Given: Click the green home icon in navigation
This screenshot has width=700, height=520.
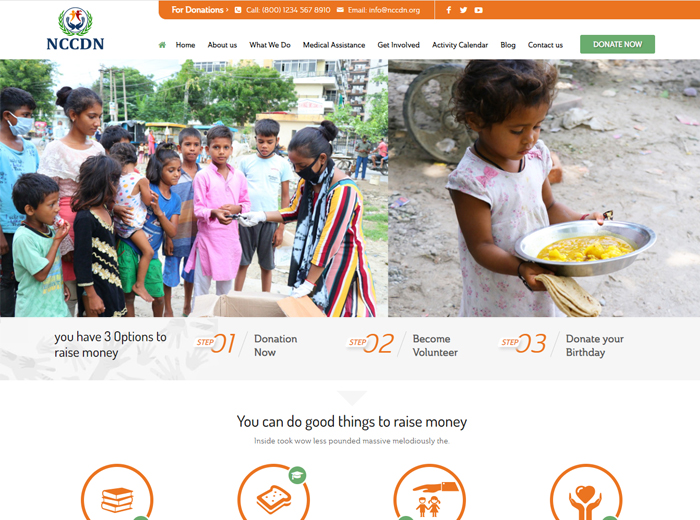Looking at the screenshot, I should pyautogui.click(x=162, y=45).
